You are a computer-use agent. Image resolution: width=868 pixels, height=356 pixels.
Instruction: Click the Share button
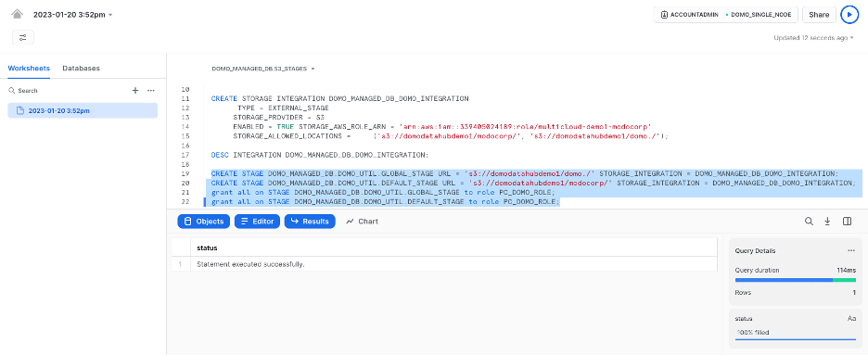(819, 15)
